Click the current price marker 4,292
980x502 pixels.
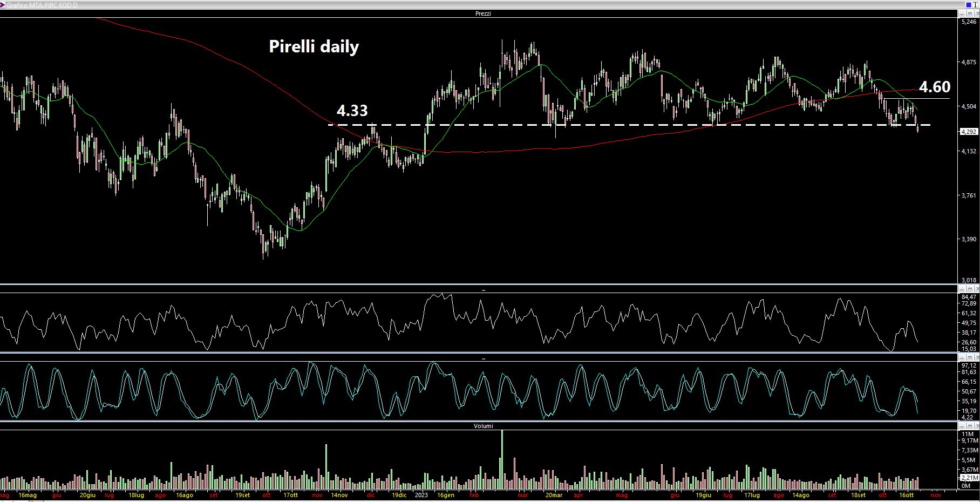pos(968,132)
